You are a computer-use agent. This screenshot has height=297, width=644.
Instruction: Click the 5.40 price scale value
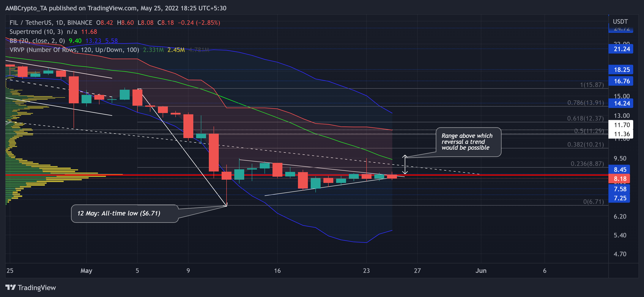point(620,235)
